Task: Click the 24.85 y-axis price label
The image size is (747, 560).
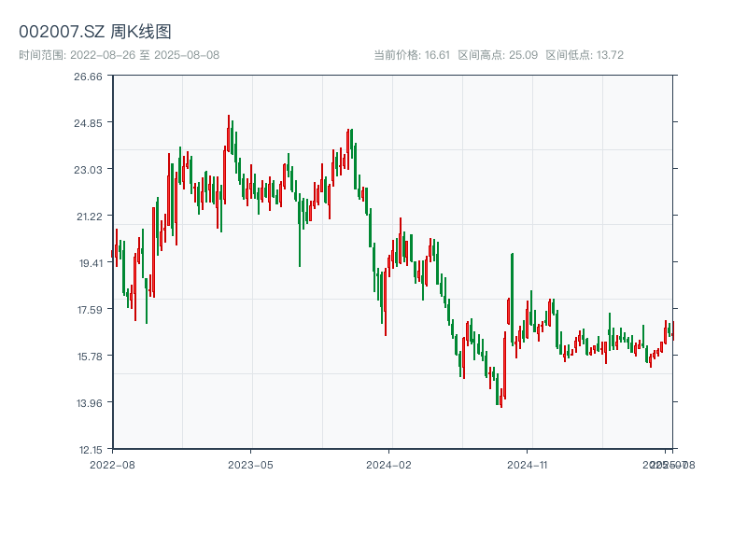Action: point(89,123)
